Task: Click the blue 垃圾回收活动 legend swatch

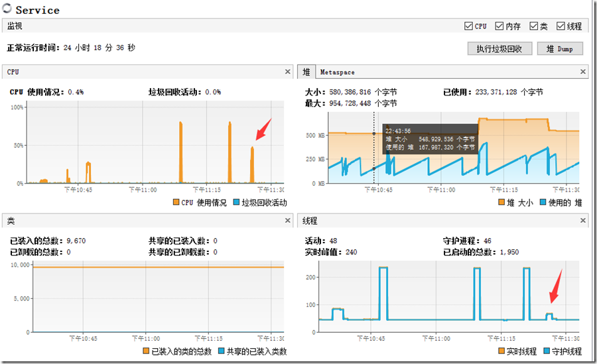Action: tap(236, 202)
